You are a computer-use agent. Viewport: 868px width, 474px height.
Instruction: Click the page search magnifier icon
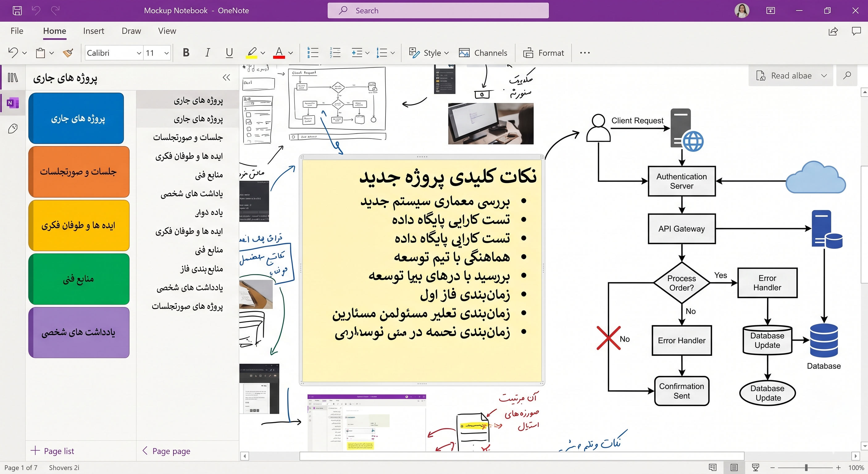pos(847,76)
